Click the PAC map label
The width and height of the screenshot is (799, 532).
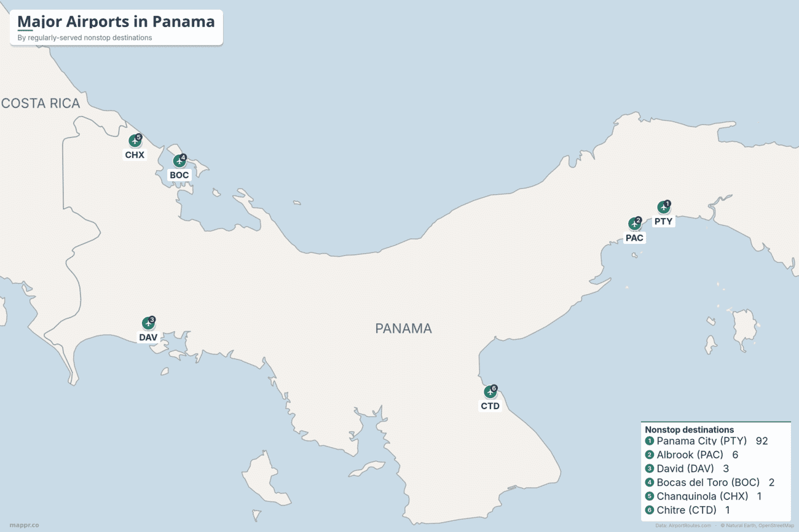click(635, 238)
